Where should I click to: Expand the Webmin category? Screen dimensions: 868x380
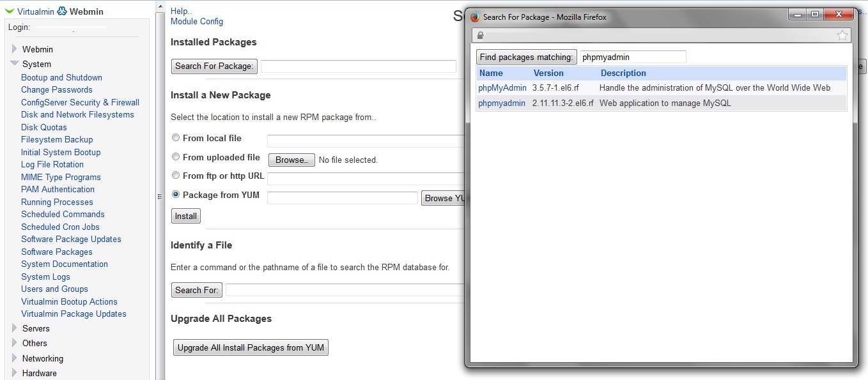pos(15,49)
